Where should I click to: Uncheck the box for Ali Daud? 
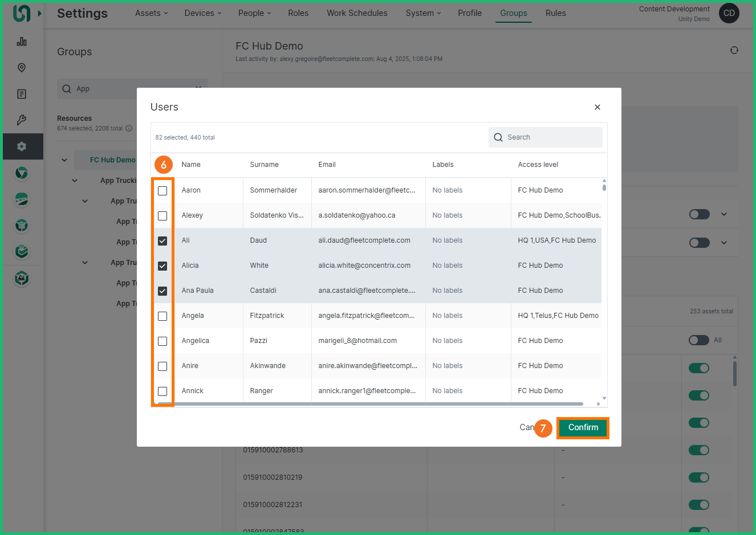162,241
